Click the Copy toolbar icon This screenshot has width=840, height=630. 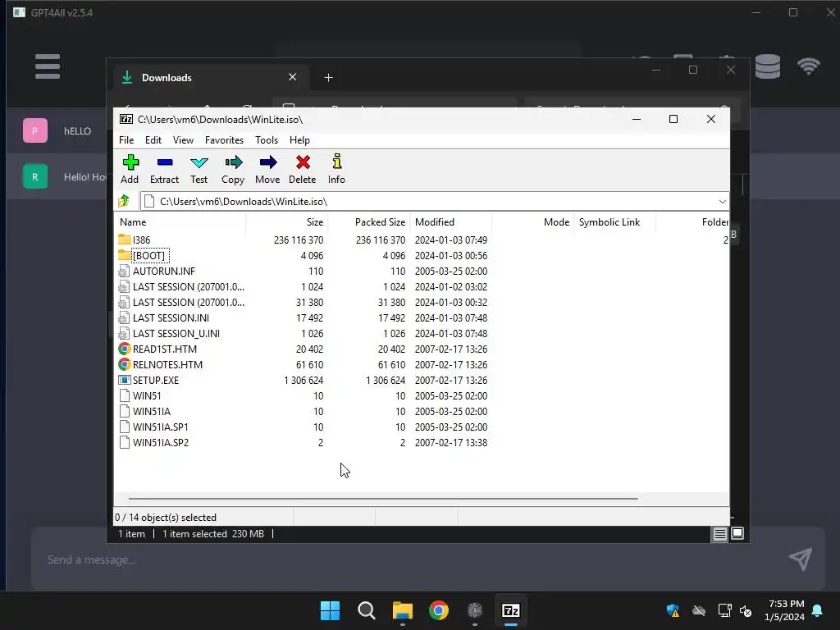tap(233, 162)
